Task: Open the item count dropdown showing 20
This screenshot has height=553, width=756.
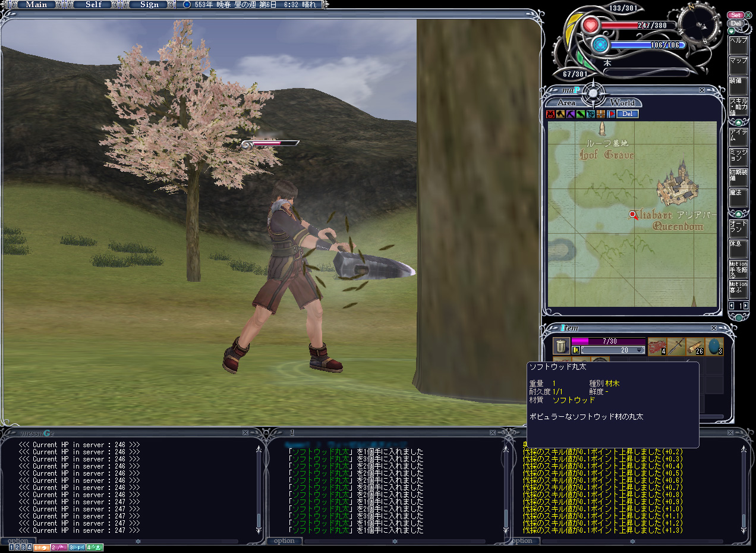Action: 613,351
